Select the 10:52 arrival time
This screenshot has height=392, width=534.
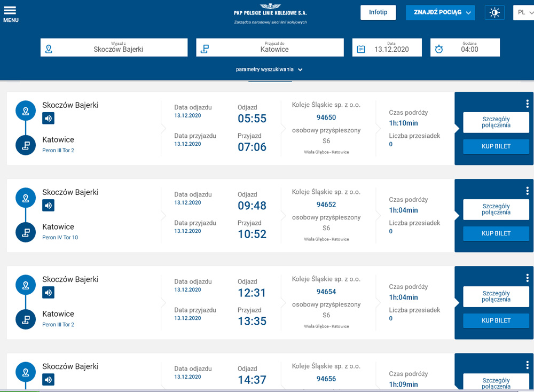(x=252, y=234)
